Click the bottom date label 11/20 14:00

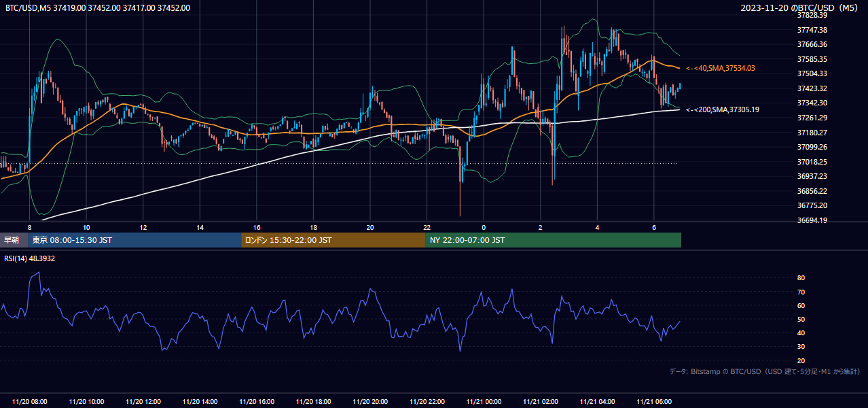click(200, 402)
